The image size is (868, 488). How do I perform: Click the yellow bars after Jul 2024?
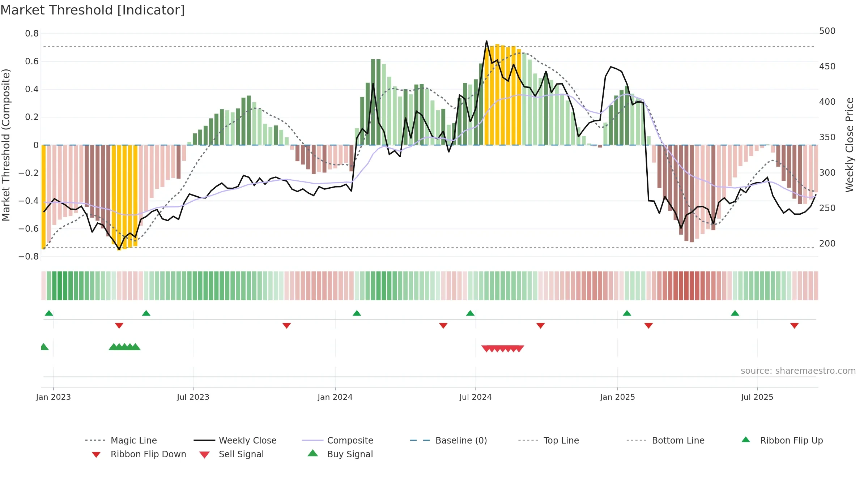[x=503, y=95]
